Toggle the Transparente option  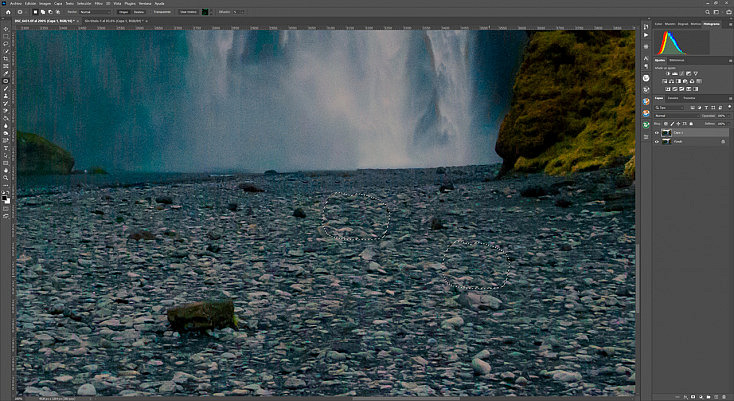point(162,12)
